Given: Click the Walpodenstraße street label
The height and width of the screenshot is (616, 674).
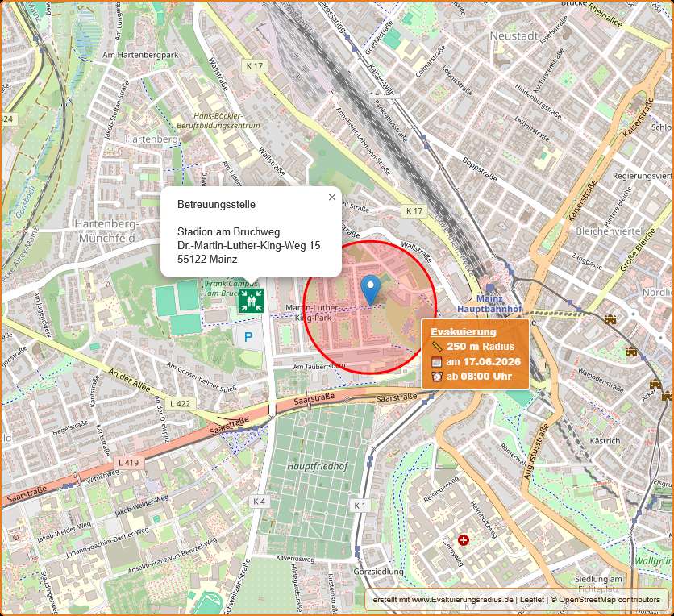Looking at the screenshot, I should click(601, 380).
